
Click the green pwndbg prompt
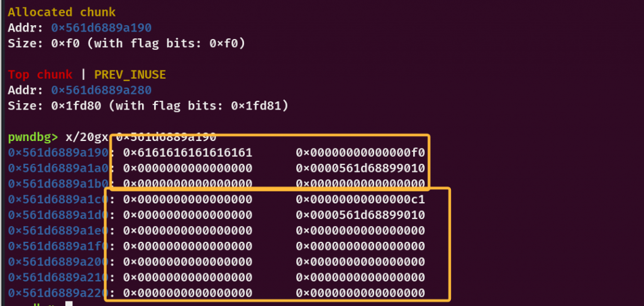(x=33, y=137)
